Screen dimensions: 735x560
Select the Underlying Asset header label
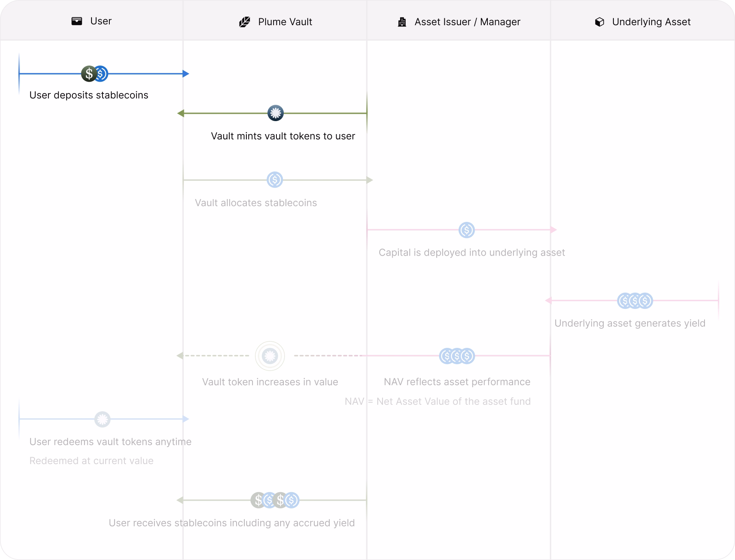(x=651, y=22)
